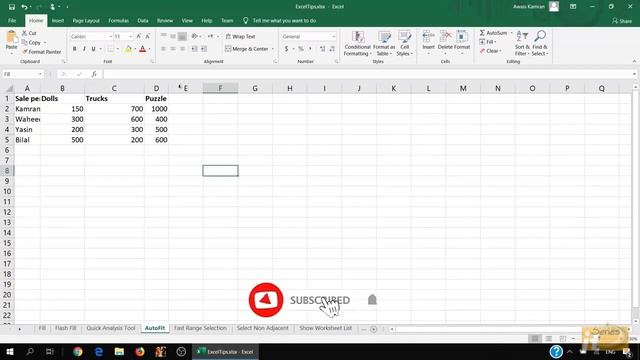Click AutoSum

coord(493,33)
